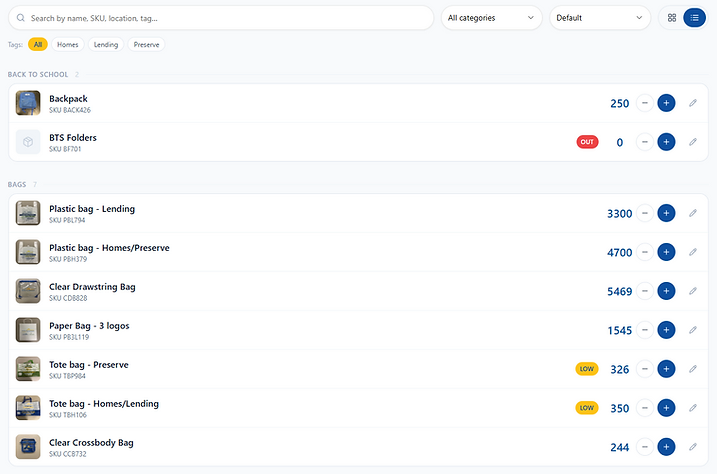Click BTS Folders placeholder box icon
Image resolution: width=717 pixels, height=474 pixels.
(x=28, y=142)
